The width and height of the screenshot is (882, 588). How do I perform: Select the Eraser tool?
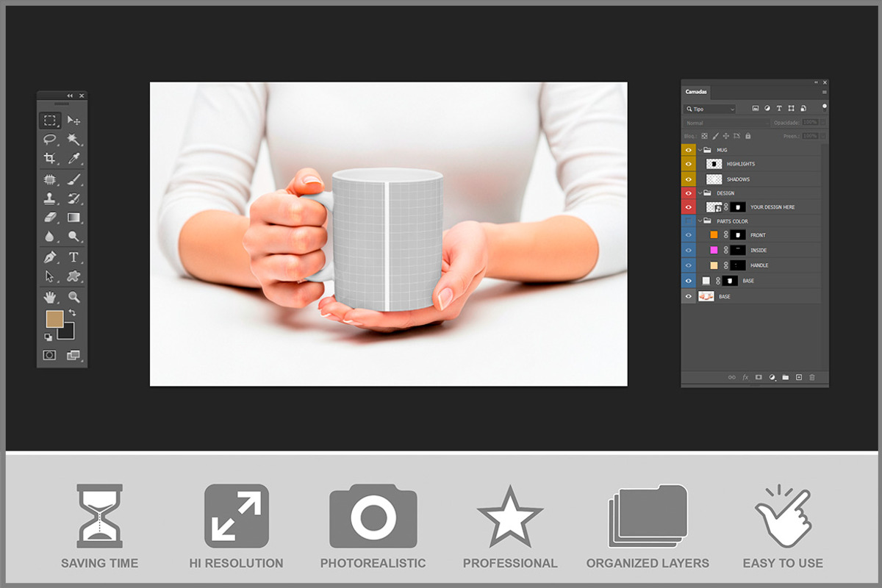[x=50, y=218]
